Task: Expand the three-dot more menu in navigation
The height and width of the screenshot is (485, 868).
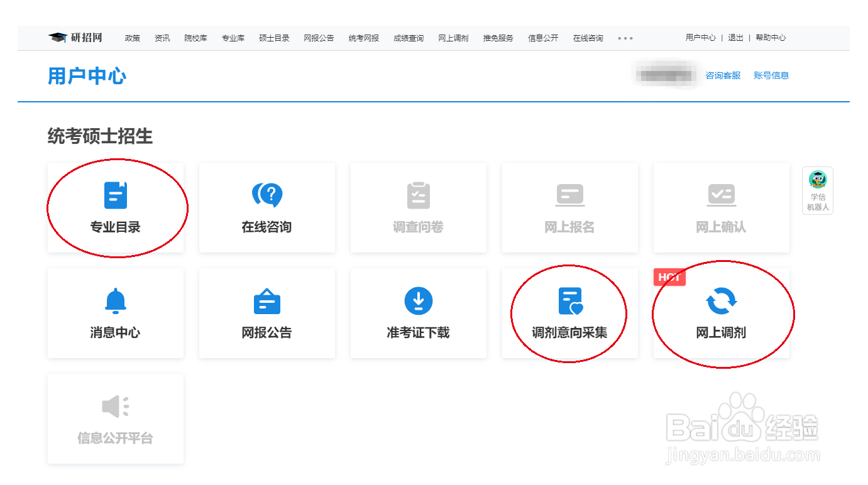Action: click(x=625, y=38)
